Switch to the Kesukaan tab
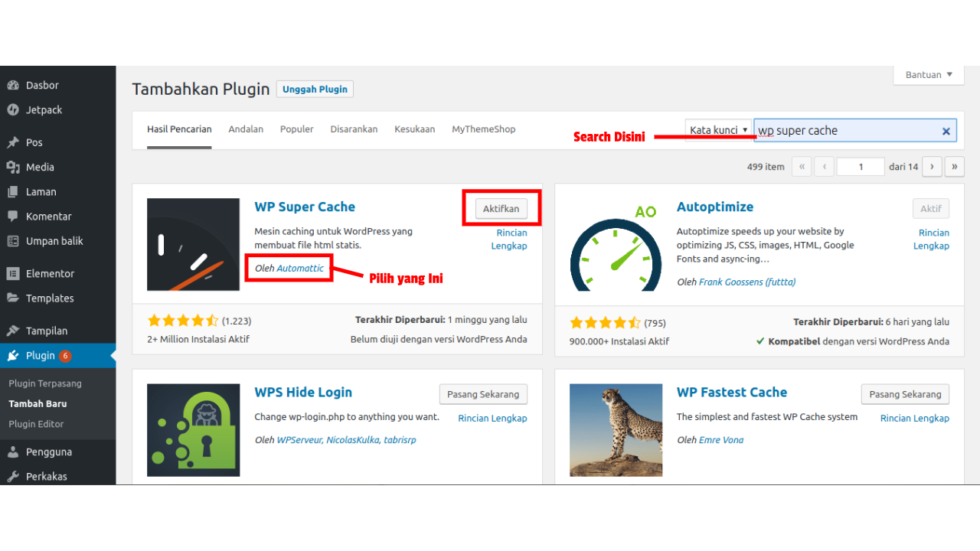 415,129
